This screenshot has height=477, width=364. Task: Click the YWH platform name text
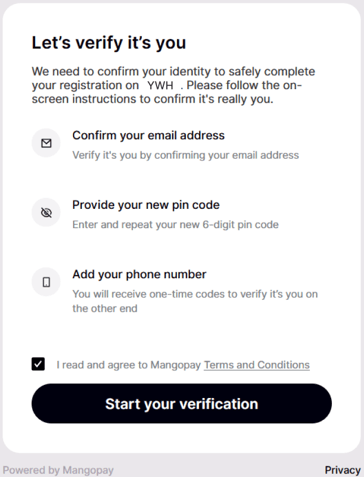point(160,86)
